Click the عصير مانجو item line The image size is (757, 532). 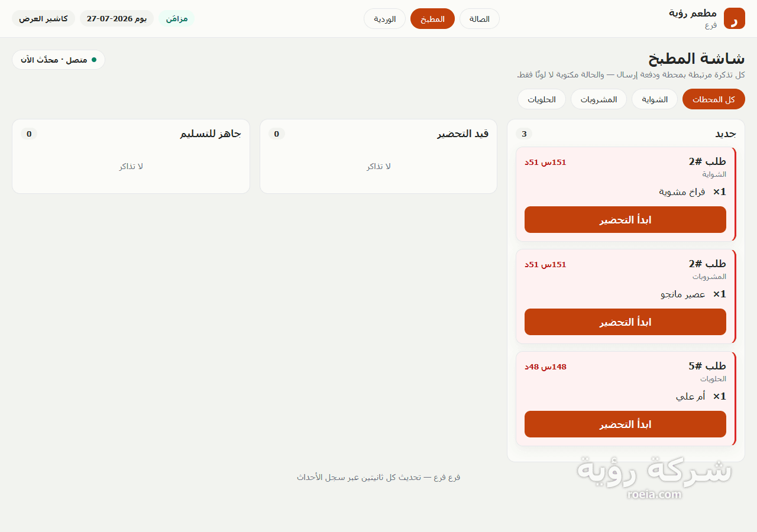click(x=693, y=294)
